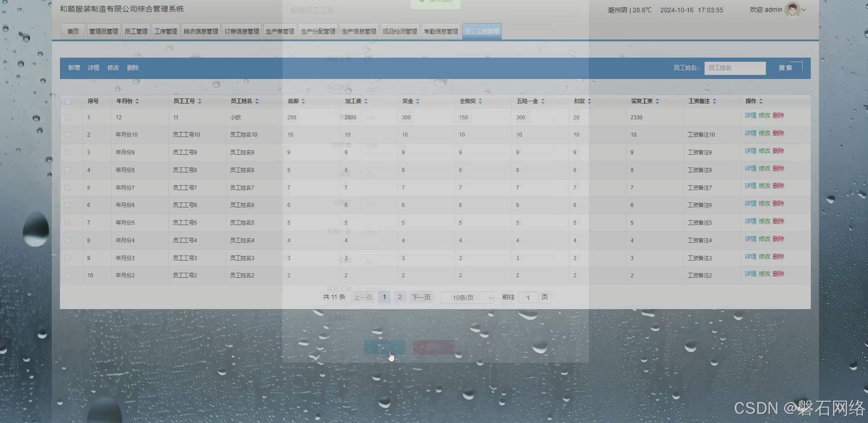Click 新增 in the blue toolbar
868x423 pixels.
tap(74, 68)
